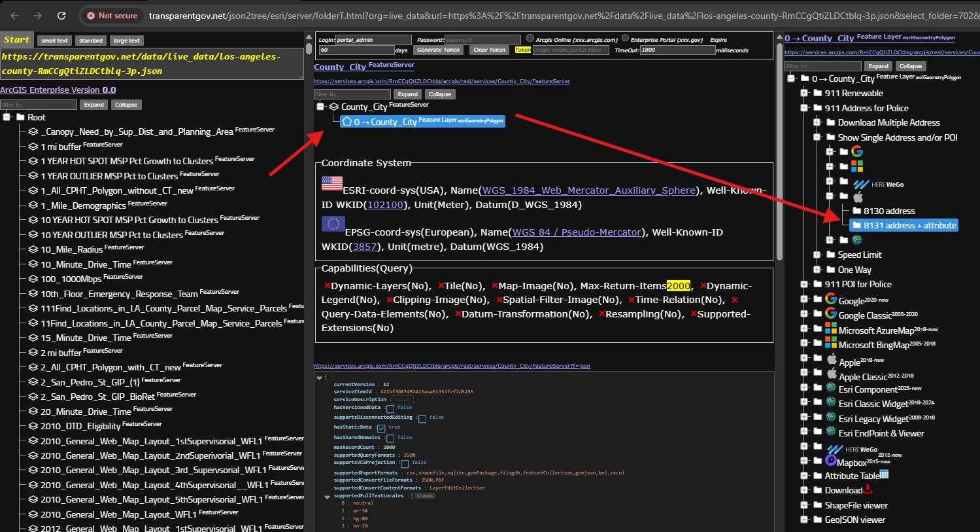Switch to the large text tab
The image size is (980, 532).
[x=126, y=41]
